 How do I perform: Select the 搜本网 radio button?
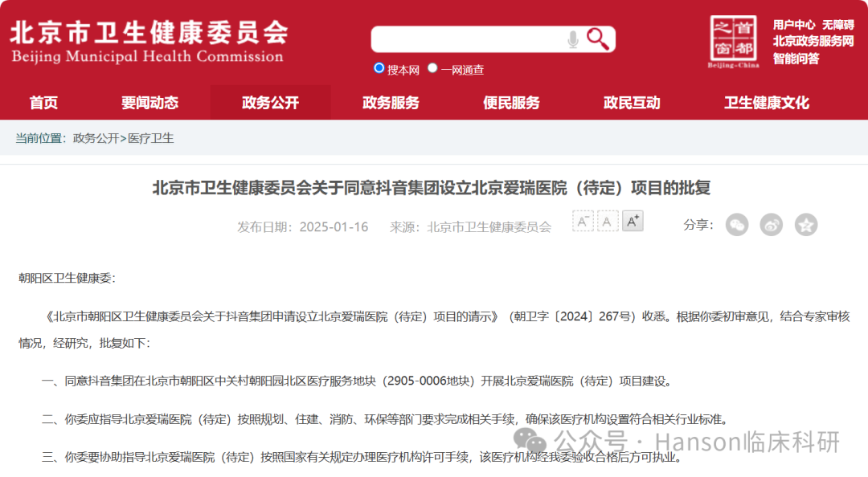click(379, 68)
